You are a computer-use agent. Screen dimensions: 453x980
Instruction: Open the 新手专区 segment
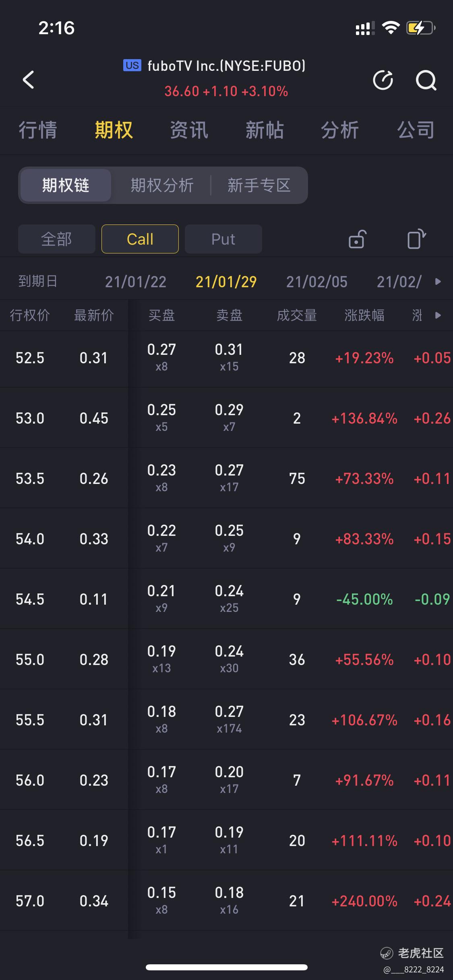click(259, 185)
